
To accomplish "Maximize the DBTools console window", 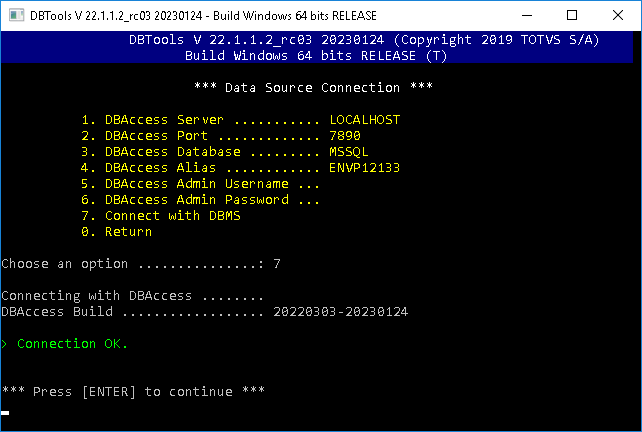I will 572,15.
